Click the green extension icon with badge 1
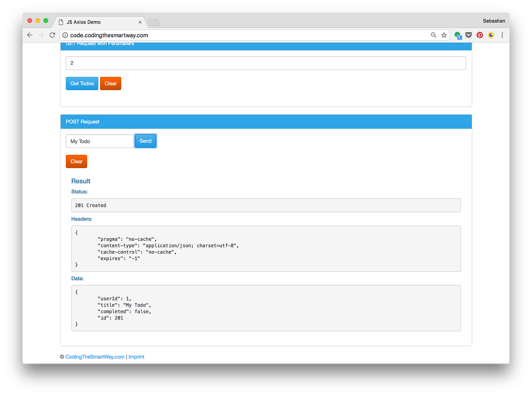Screen dimensions: 532x396 pos(457,35)
